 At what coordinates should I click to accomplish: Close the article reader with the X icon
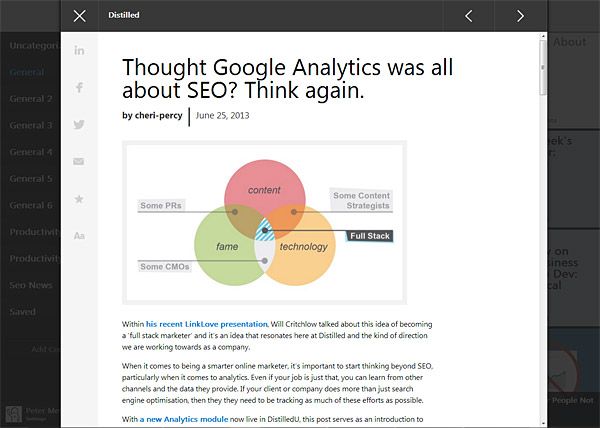(x=80, y=16)
